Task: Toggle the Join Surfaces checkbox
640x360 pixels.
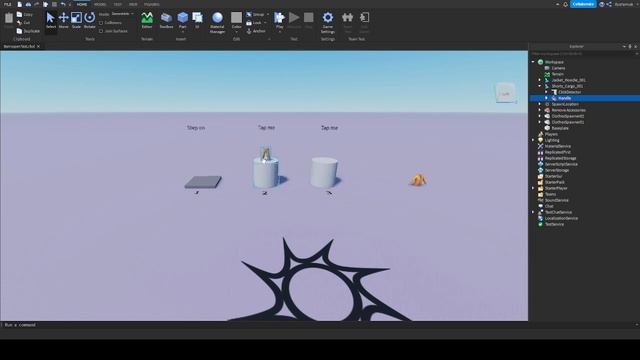Action: [x=101, y=31]
